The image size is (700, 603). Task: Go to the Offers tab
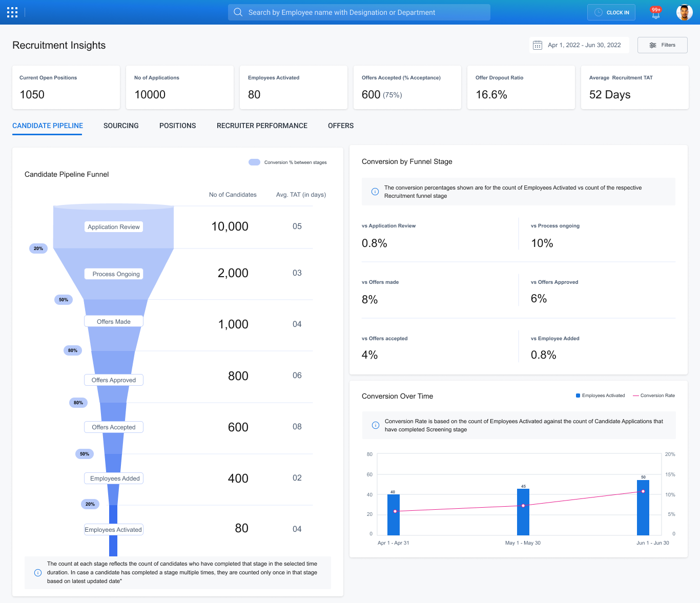[341, 126]
